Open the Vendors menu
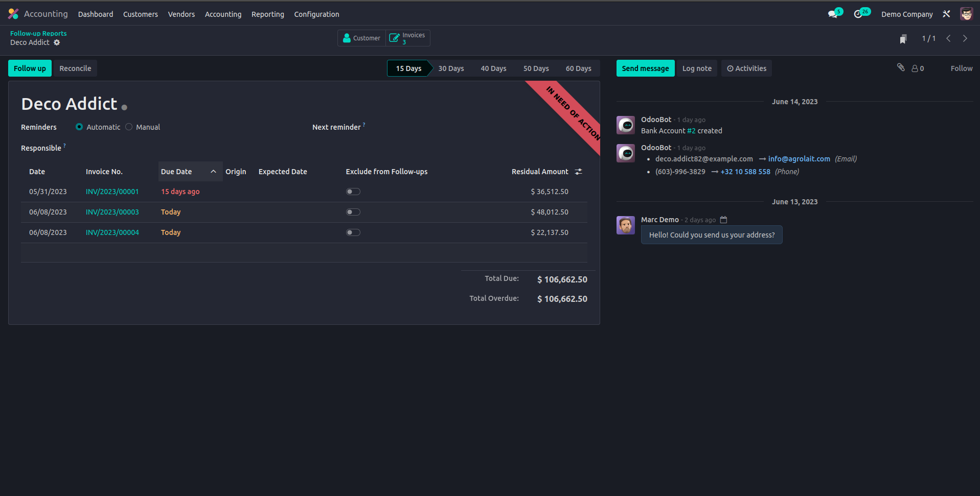Image resolution: width=980 pixels, height=496 pixels. tap(181, 14)
